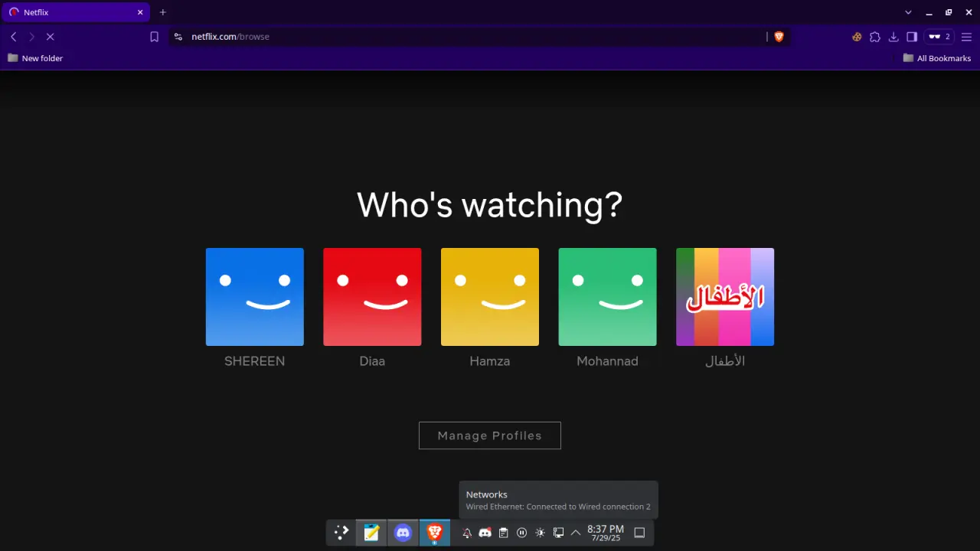This screenshot has width=980, height=551.
Task: Stop loading the page
Action: tap(50, 37)
